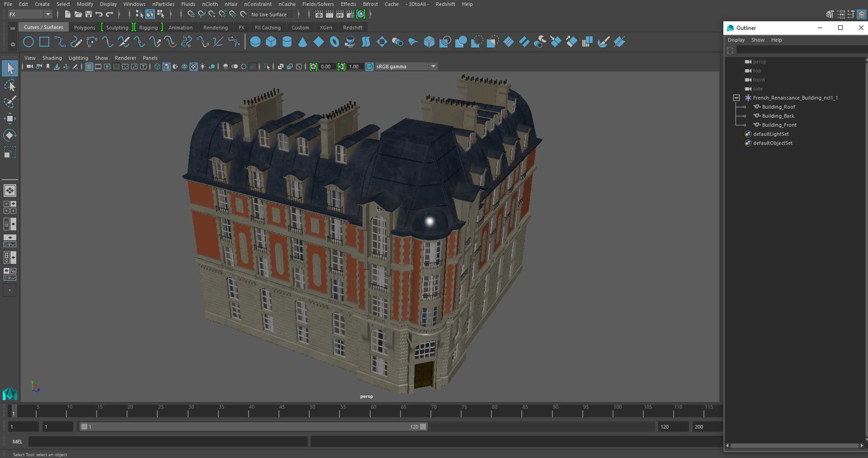Click the Outliner horizontal scrollbar
Screen dimensions: 868x458
(795, 446)
